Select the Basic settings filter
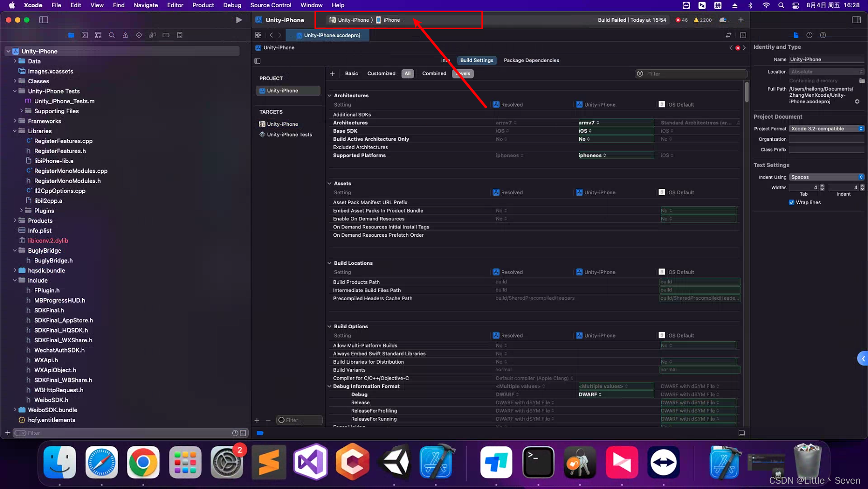Image resolution: width=868 pixels, height=489 pixels. 351,74
